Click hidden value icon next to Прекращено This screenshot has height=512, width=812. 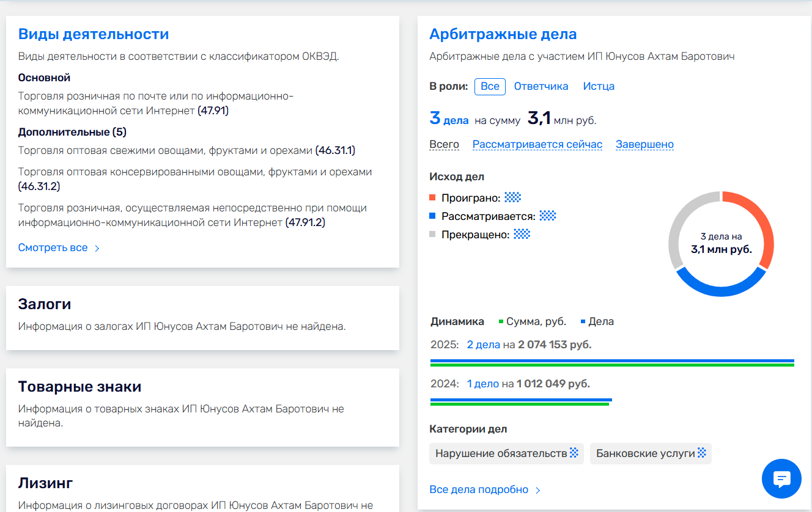tap(522, 234)
